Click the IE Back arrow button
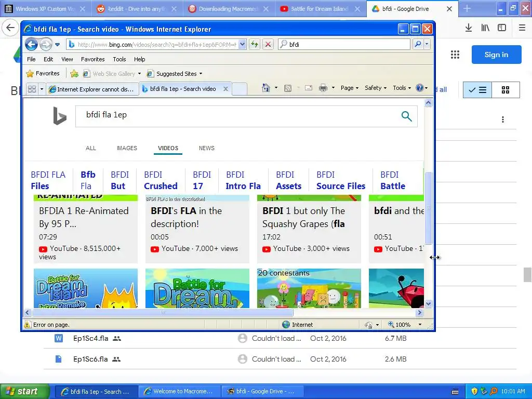532x399 pixels. (31, 44)
